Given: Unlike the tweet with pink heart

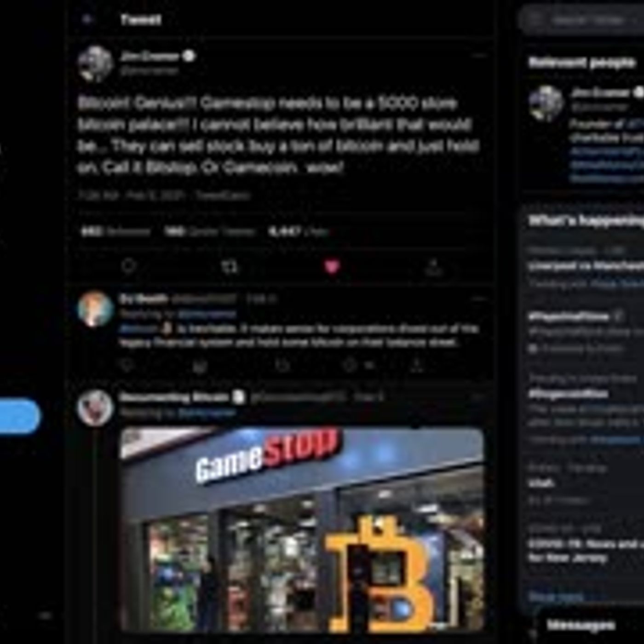Looking at the screenshot, I should [x=332, y=266].
